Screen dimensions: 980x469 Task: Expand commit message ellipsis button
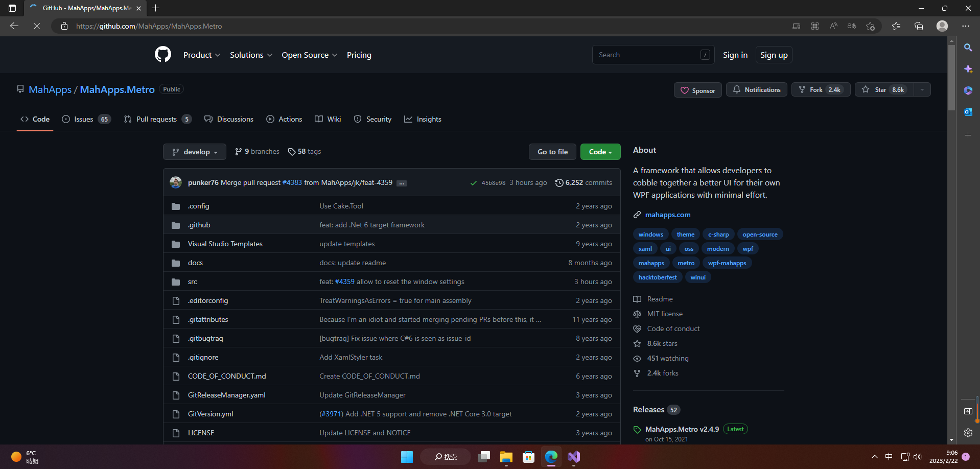pyautogui.click(x=402, y=183)
